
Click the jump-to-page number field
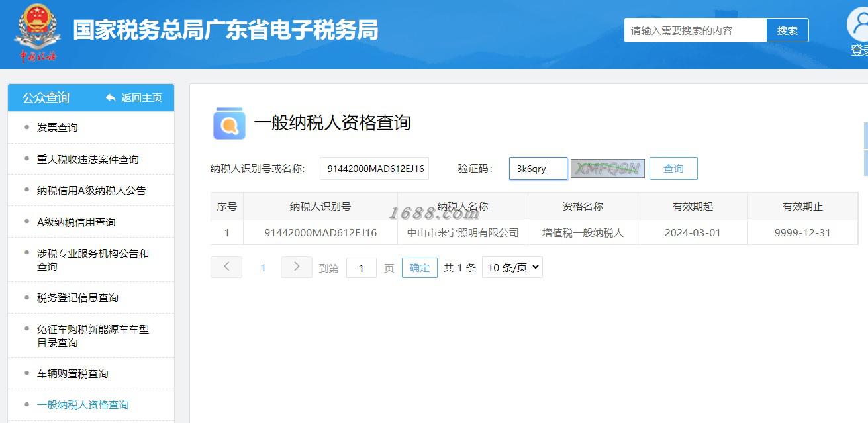[362, 268]
